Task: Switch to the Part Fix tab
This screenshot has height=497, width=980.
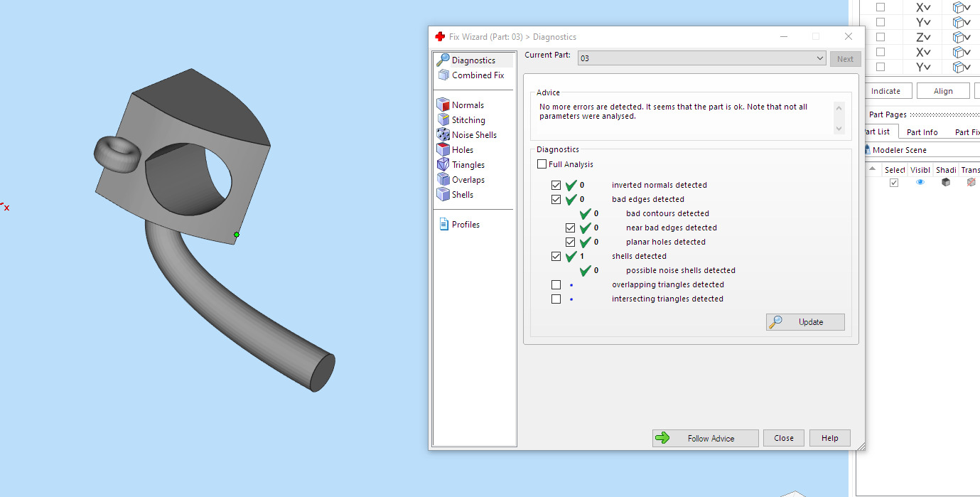Action: point(966,132)
